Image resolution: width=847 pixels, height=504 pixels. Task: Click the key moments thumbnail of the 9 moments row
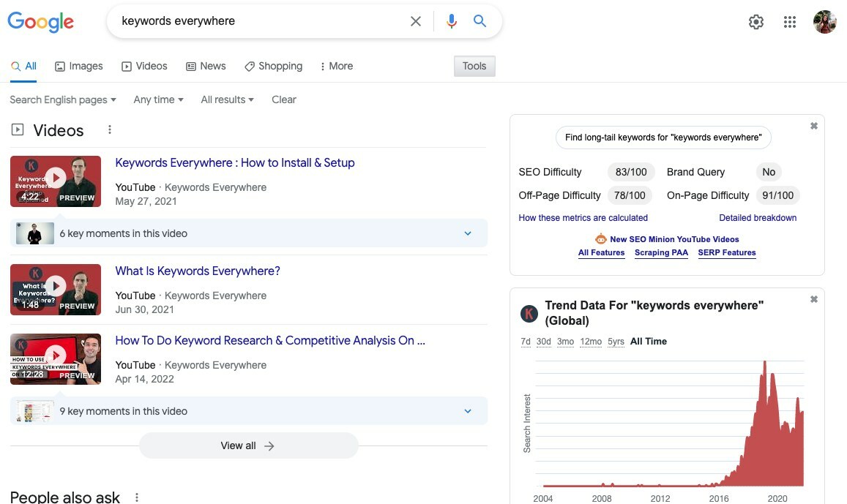coord(34,411)
